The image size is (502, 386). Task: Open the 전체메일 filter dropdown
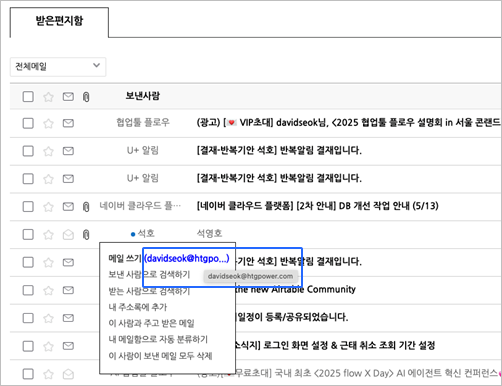tap(58, 67)
